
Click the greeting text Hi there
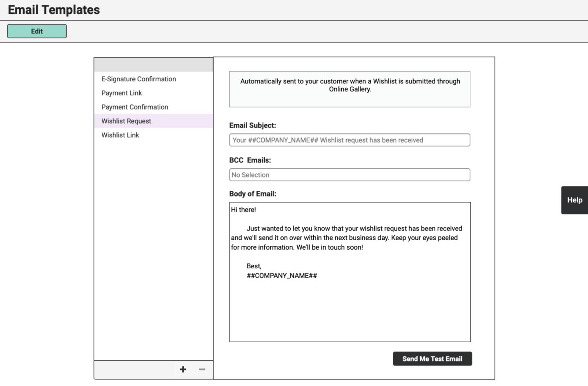click(x=243, y=210)
